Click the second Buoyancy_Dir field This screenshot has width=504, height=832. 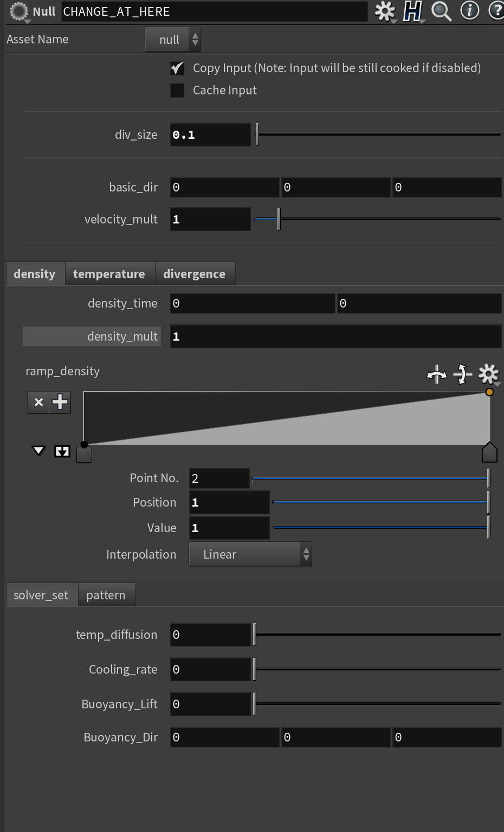pos(336,737)
